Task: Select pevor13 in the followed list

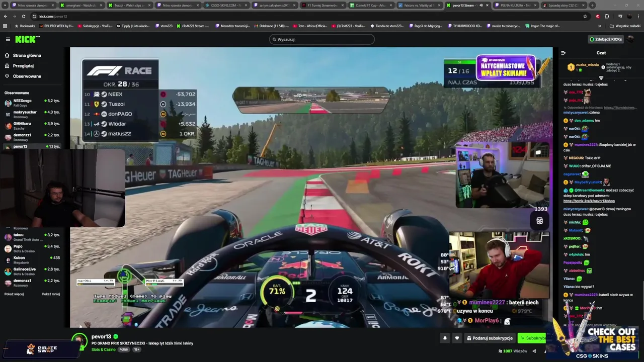Action: [32, 146]
